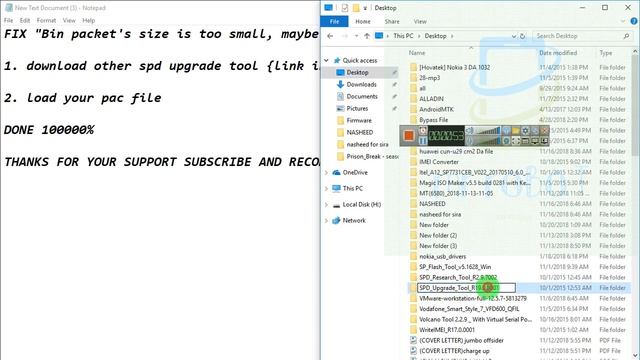Select Firmware folder in navigation pane
This screenshot has width=640, height=360.
tap(359, 120)
